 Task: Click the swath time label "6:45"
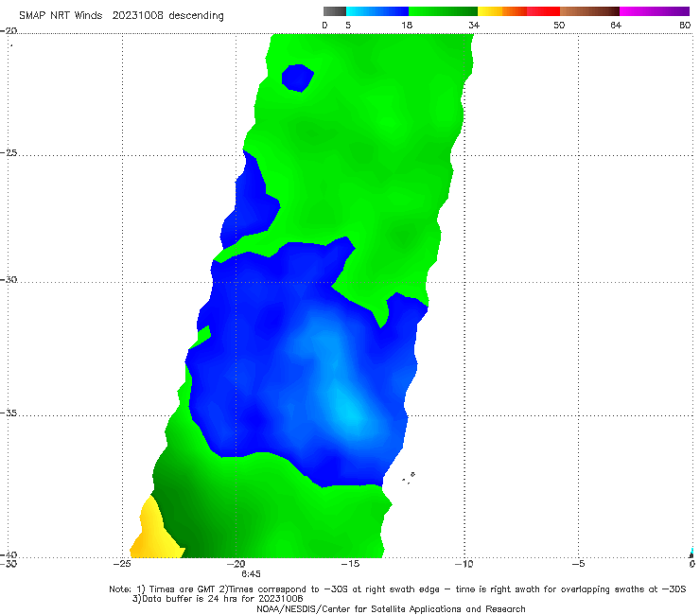pos(251,574)
